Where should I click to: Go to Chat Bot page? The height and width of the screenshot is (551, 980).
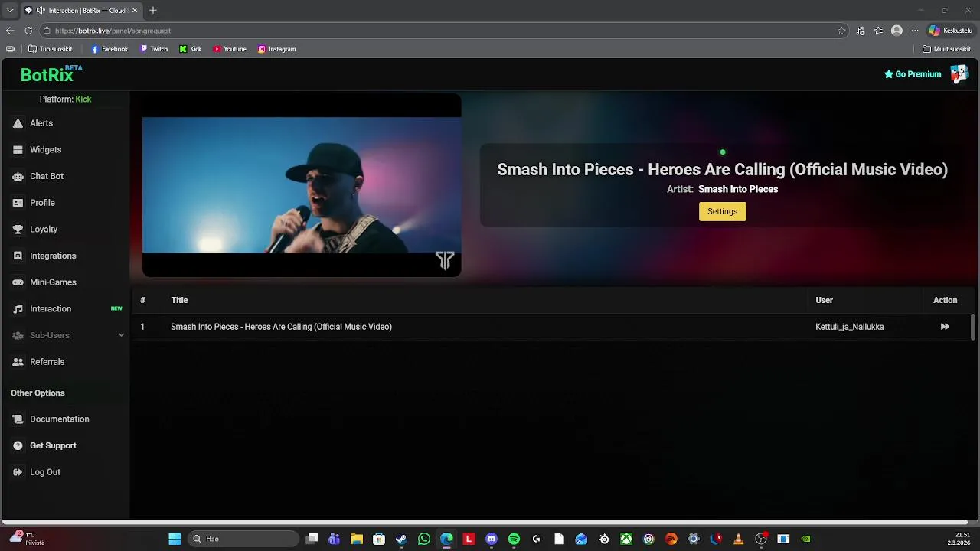click(46, 176)
